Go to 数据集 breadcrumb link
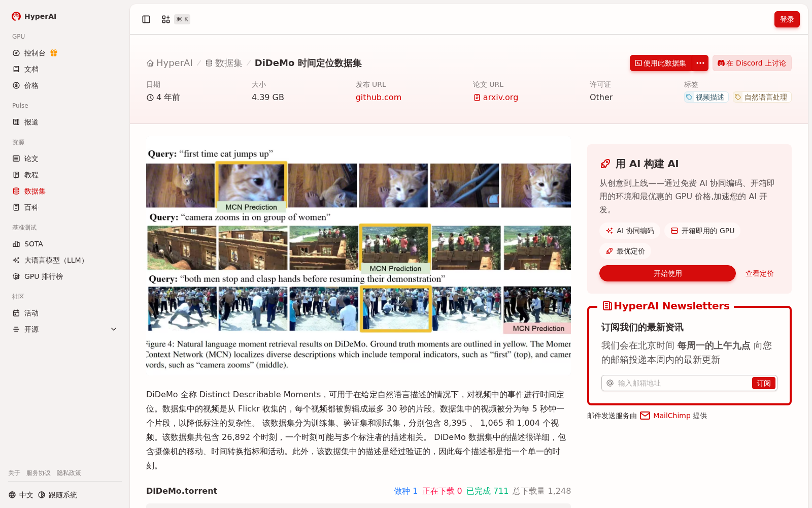Viewport: 812px width, 508px height. pyautogui.click(x=224, y=63)
